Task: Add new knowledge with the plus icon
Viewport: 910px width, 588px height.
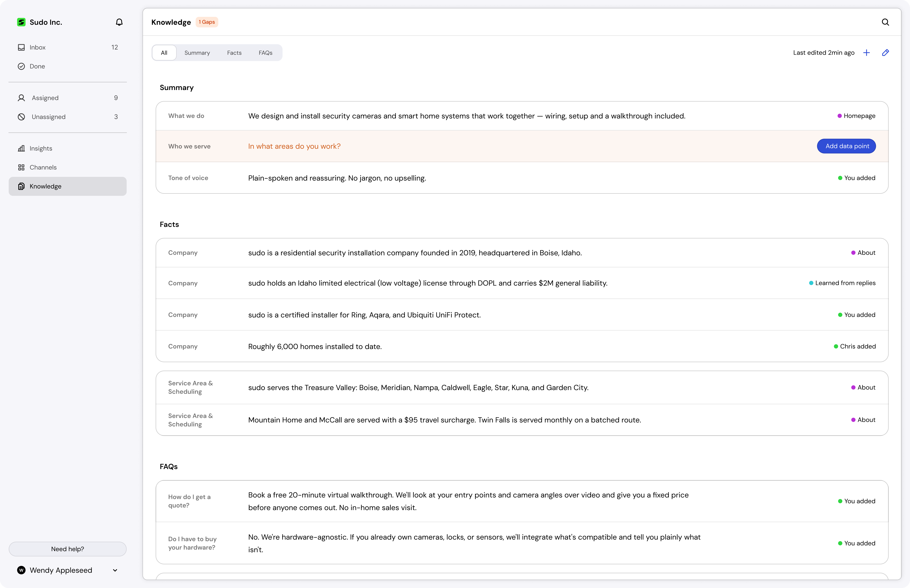Action: [x=866, y=53]
